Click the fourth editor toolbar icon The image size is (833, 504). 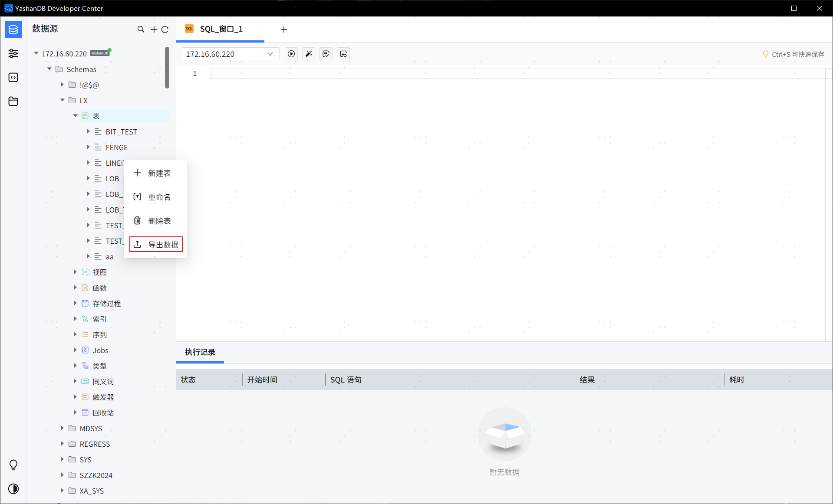tap(343, 54)
